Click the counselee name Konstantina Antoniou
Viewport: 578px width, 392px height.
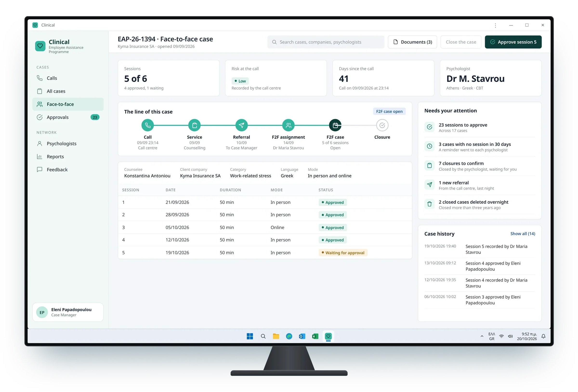coord(147,176)
